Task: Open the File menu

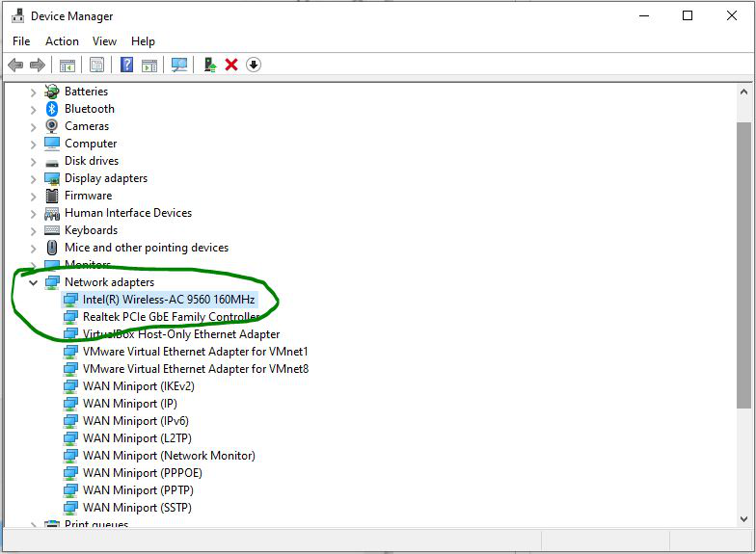Action: pos(21,41)
